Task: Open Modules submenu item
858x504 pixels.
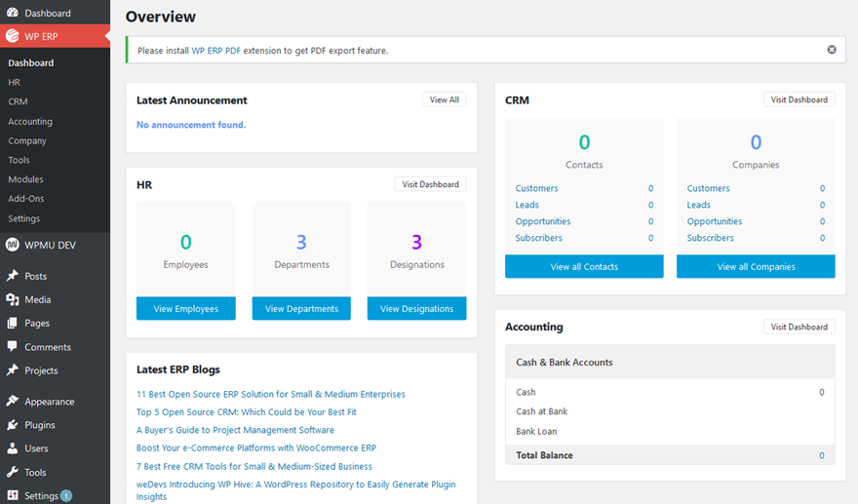Action: pyautogui.click(x=25, y=179)
